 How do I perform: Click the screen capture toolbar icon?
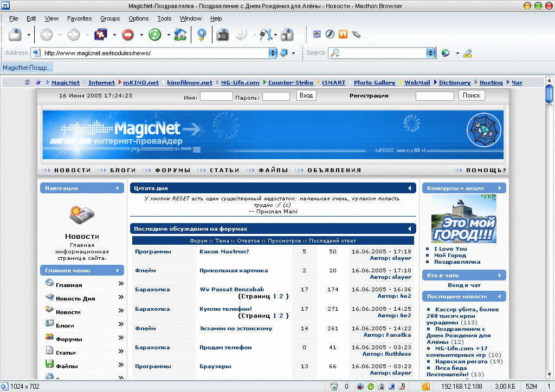click(x=223, y=35)
